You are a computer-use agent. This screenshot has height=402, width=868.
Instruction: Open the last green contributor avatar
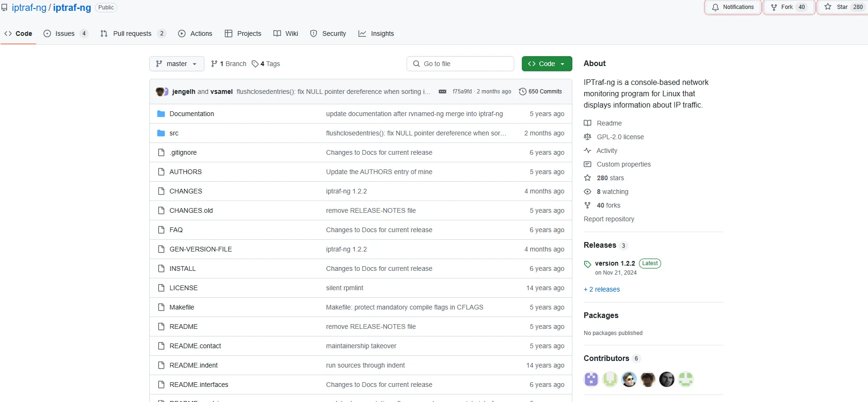tap(686, 379)
